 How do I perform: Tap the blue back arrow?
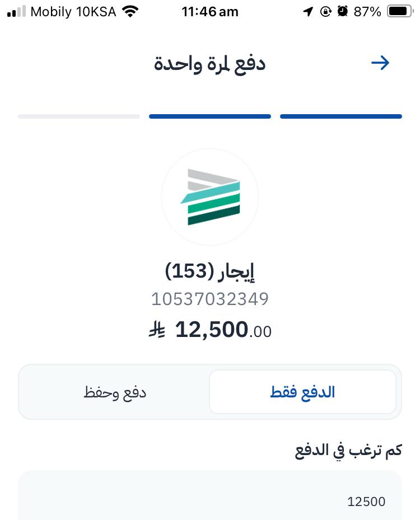(x=380, y=63)
